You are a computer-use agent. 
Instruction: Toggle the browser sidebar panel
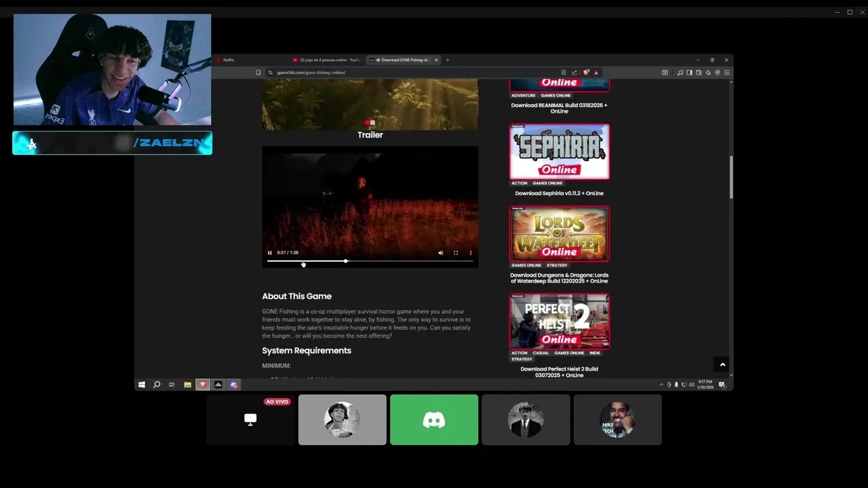(689, 73)
